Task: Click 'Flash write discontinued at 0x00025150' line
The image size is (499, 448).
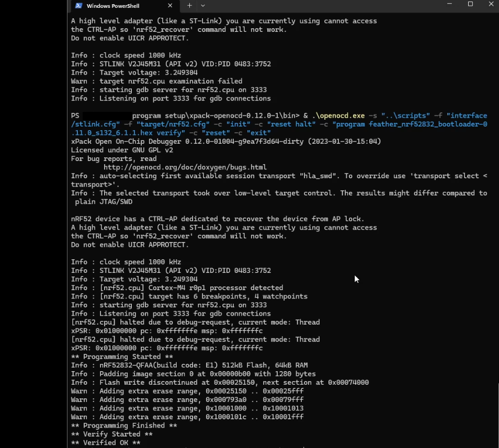Action: coord(220,383)
